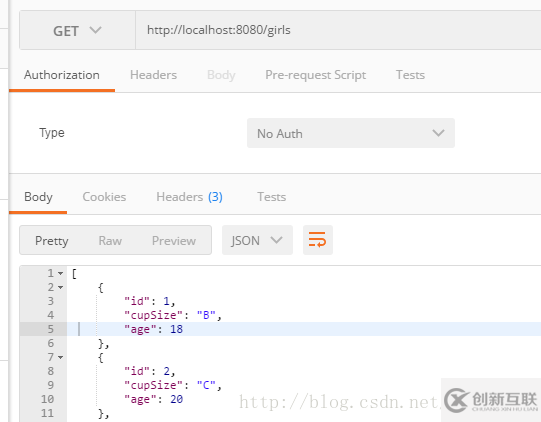The width and height of the screenshot is (541, 422).
Task: Open the JSON format dropdown
Action: (x=257, y=240)
